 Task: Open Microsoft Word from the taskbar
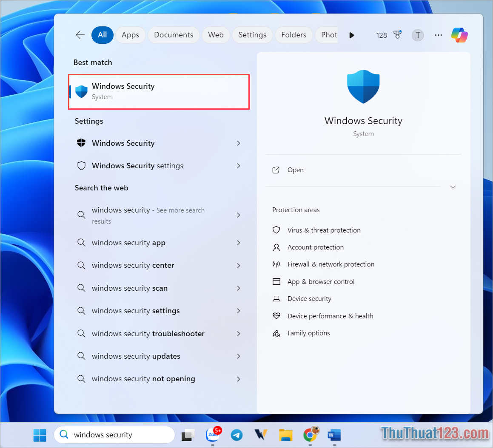[x=334, y=435]
